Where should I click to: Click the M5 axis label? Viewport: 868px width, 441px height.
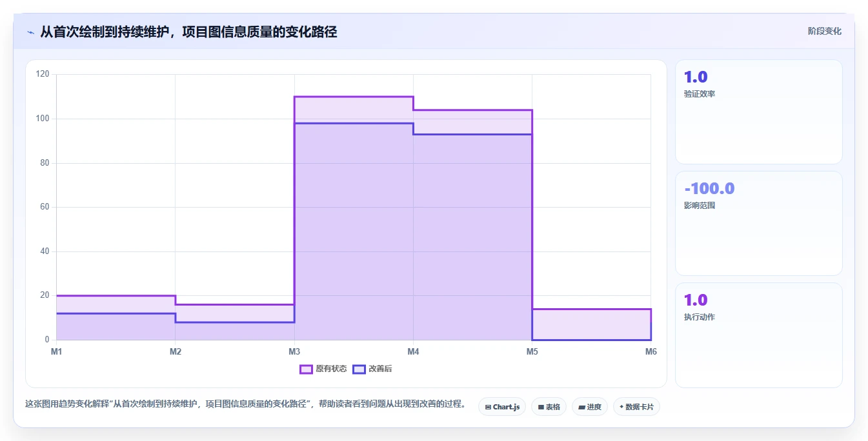pos(532,351)
